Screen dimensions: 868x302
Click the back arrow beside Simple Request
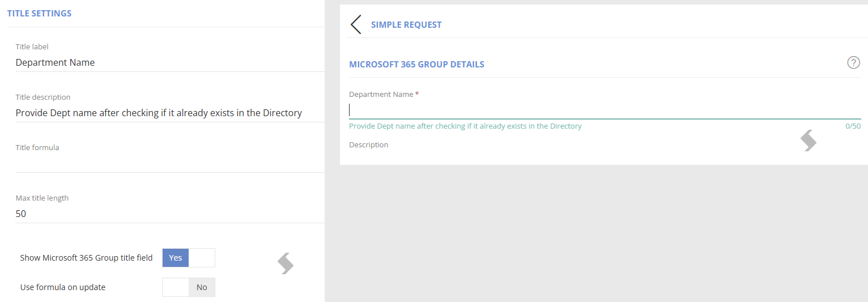[x=356, y=25]
